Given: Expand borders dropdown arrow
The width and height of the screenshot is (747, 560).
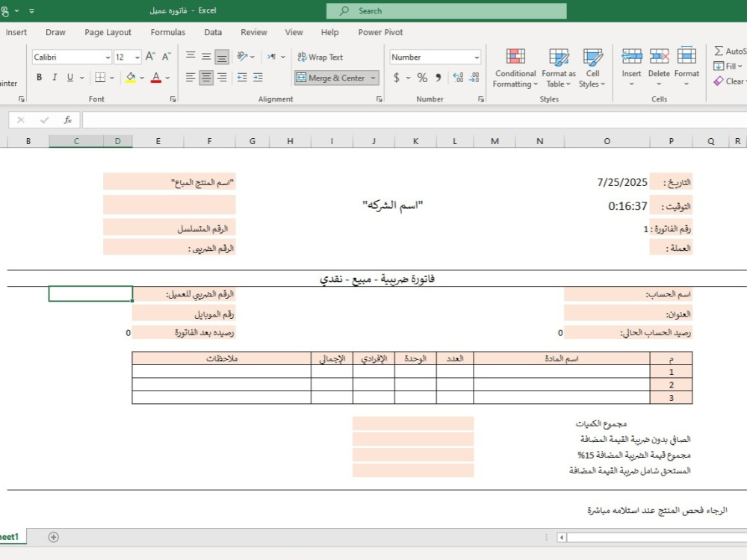Looking at the screenshot, I should pyautogui.click(x=112, y=77).
